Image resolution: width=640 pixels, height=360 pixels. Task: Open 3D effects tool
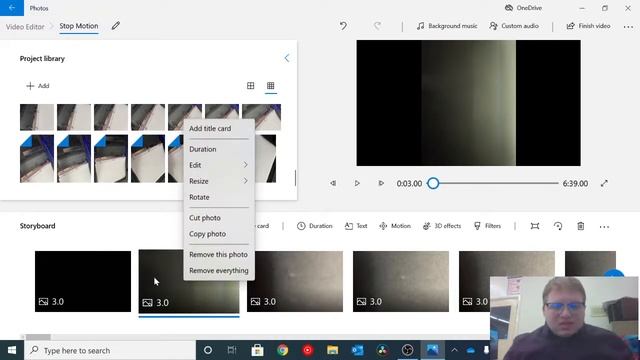coord(442,226)
